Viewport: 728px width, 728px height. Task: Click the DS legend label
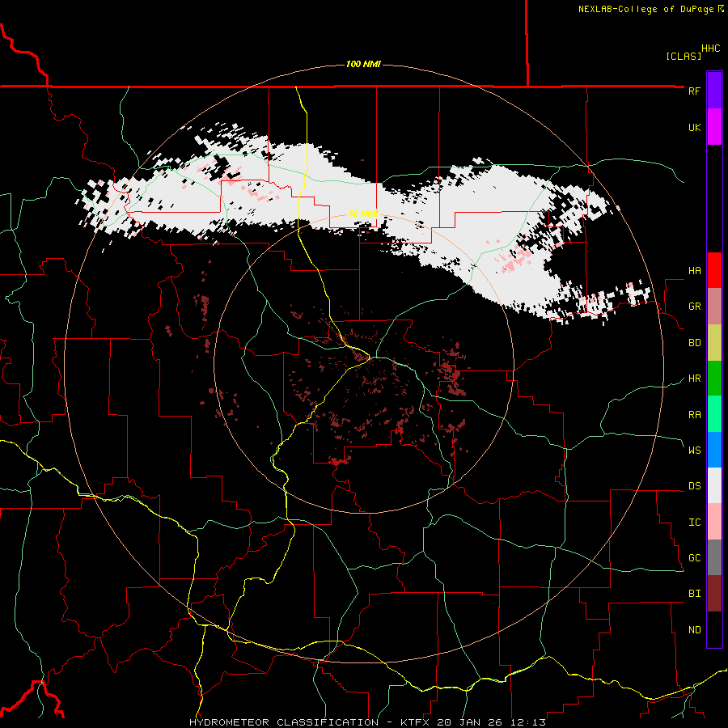tap(694, 486)
